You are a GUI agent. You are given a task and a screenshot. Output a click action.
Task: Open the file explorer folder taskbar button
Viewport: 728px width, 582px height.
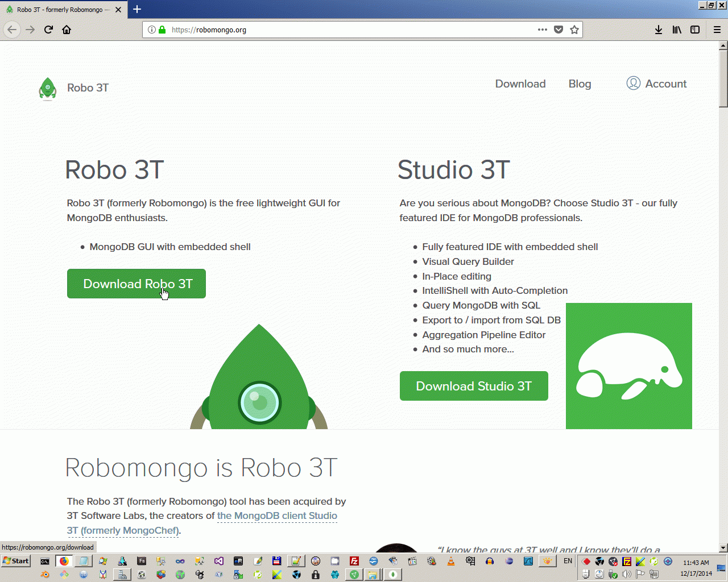[x=373, y=575]
